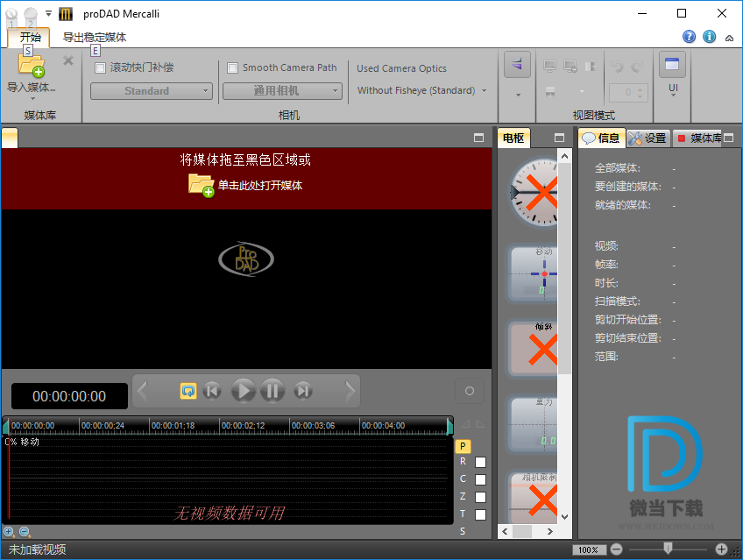Jump to previous frame button

click(212, 391)
